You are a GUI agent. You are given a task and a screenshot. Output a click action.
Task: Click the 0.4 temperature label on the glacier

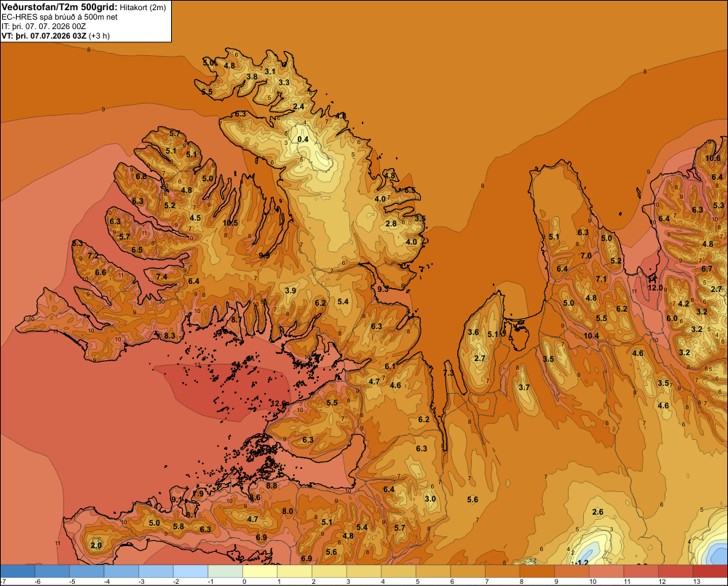pyautogui.click(x=303, y=139)
